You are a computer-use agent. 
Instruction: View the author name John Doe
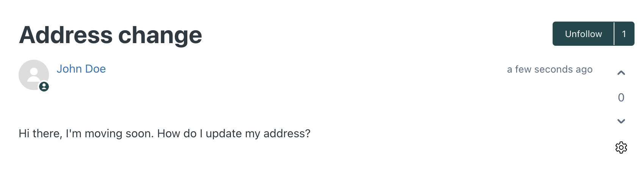(81, 69)
